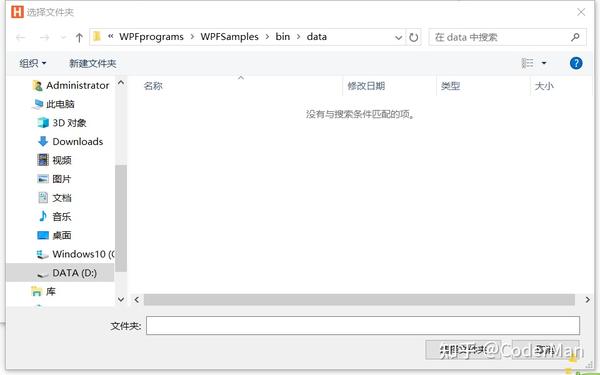Open view options dropdown arrow
600x375 pixels.
pos(544,63)
